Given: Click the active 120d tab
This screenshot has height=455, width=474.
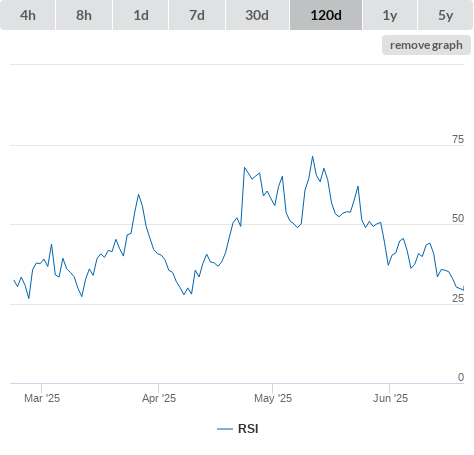Looking at the screenshot, I should point(326,15).
